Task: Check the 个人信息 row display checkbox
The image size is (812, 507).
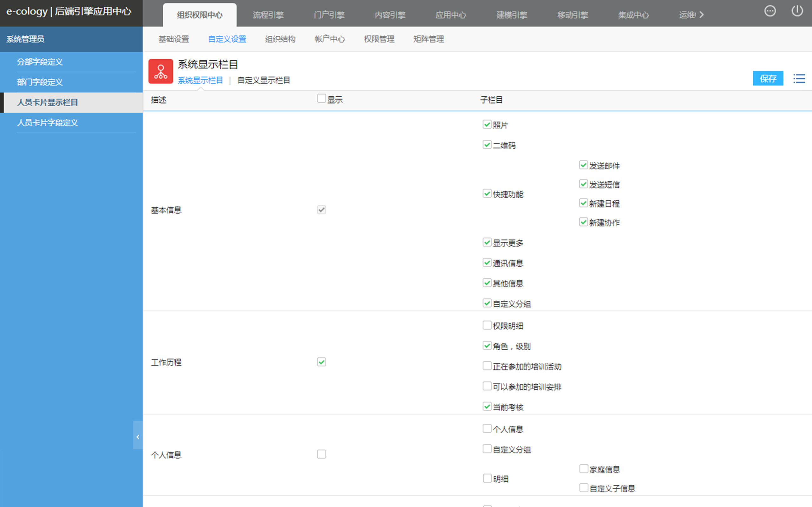Action: tap(321, 454)
